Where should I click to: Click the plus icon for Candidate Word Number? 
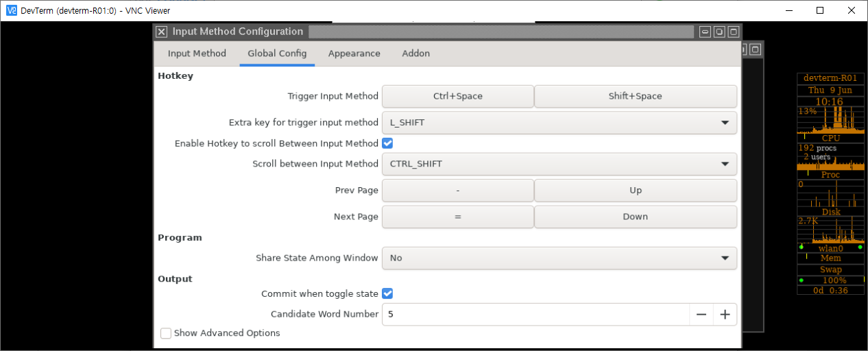(x=725, y=315)
